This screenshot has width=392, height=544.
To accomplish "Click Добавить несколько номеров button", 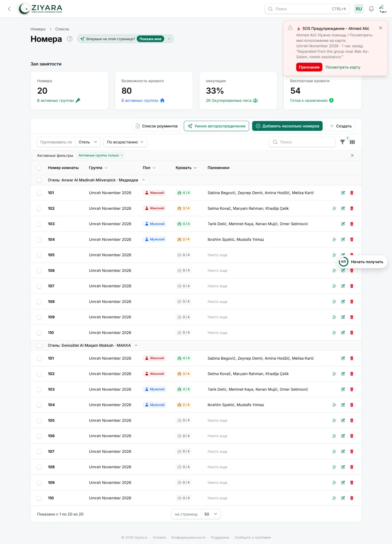I will tap(287, 126).
